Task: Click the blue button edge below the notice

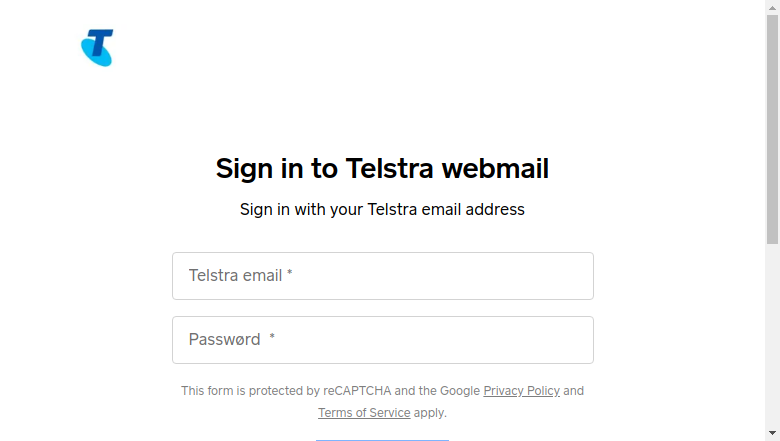Action: tap(382, 440)
